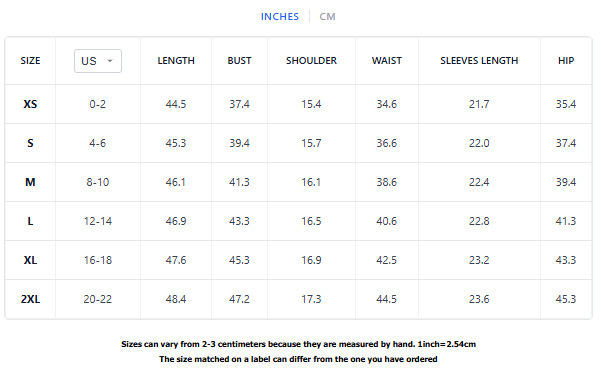
Task: Select the XS size row label
Action: click(30, 104)
